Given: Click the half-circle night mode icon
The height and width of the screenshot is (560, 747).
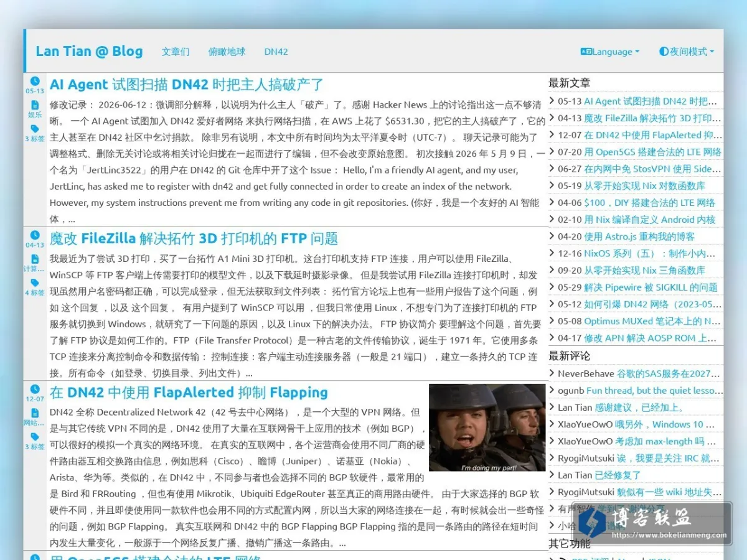Looking at the screenshot, I should 664,52.
